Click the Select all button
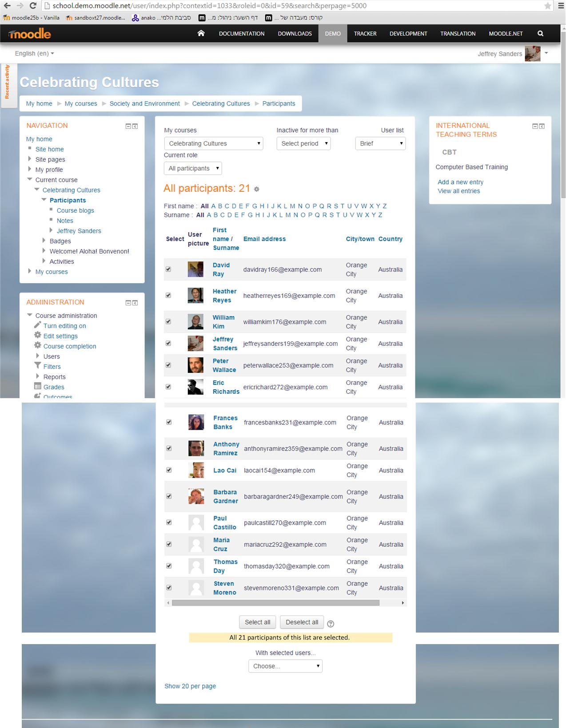The width and height of the screenshot is (566, 728). click(x=257, y=622)
